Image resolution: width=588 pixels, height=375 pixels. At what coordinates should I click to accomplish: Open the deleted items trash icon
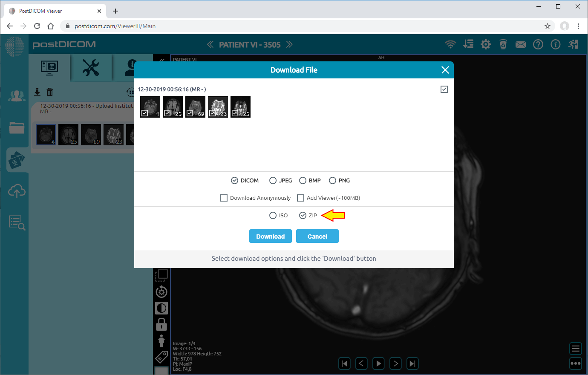coord(503,44)
